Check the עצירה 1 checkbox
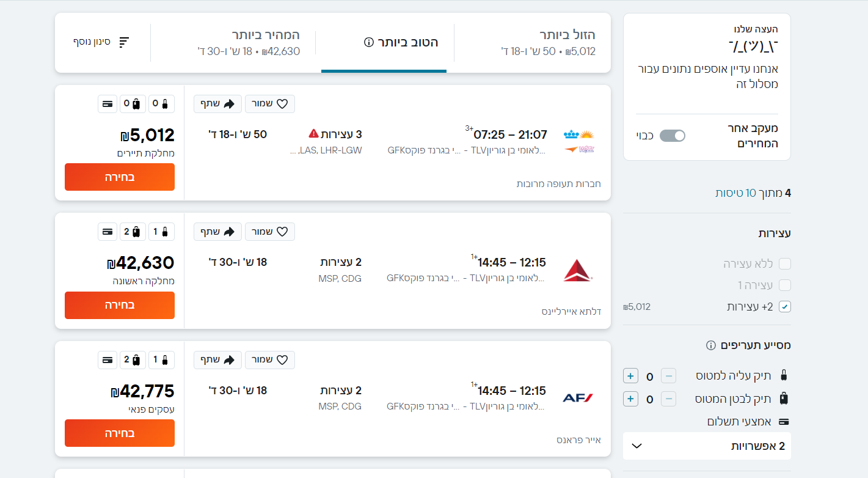The height and width of the screenshot is (478, 868). (785, 285)
